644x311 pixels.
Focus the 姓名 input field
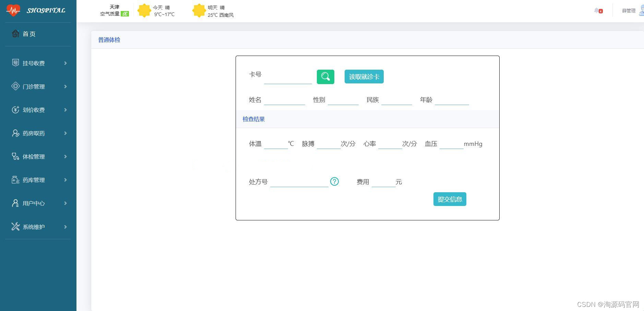point(285,100)
